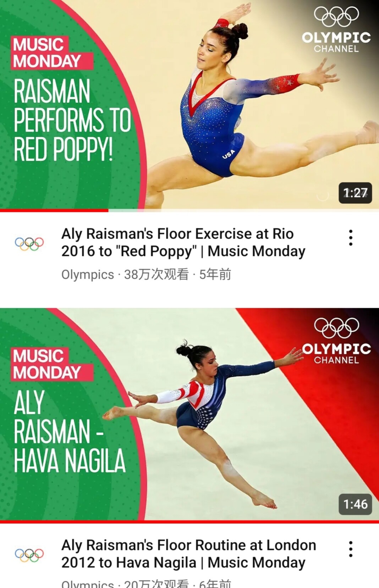379x588 pixels.
Task: Tap Olympics channel avatar beside Red Poppy video
Action: point(29,243)
